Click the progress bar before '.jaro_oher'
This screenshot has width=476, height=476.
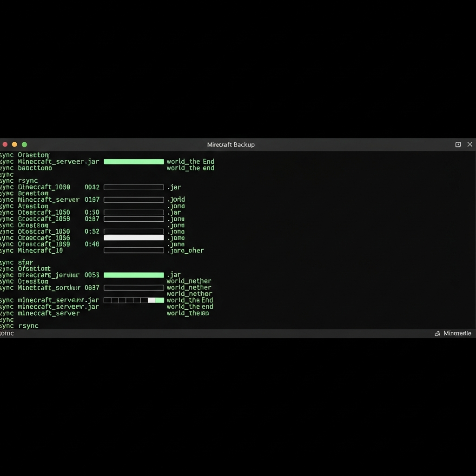[134, 251]
